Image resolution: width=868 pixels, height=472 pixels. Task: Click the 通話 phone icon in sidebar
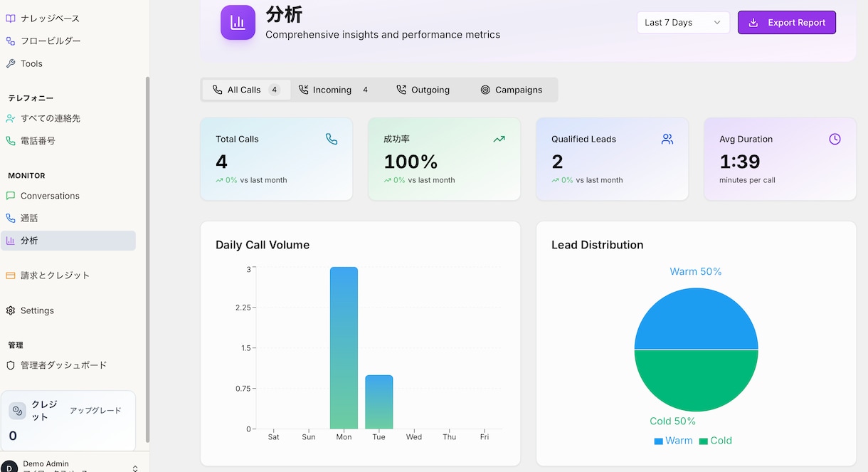click(x=10, y=219)
